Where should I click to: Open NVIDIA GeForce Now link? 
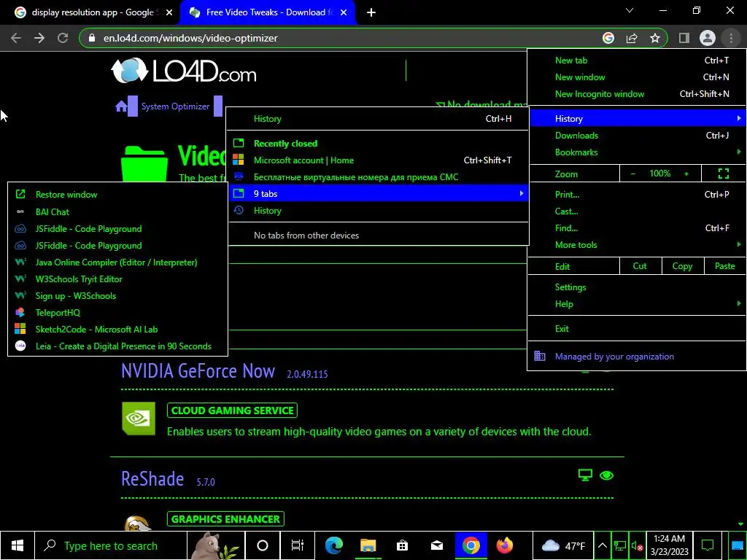[x=198, y=371]
